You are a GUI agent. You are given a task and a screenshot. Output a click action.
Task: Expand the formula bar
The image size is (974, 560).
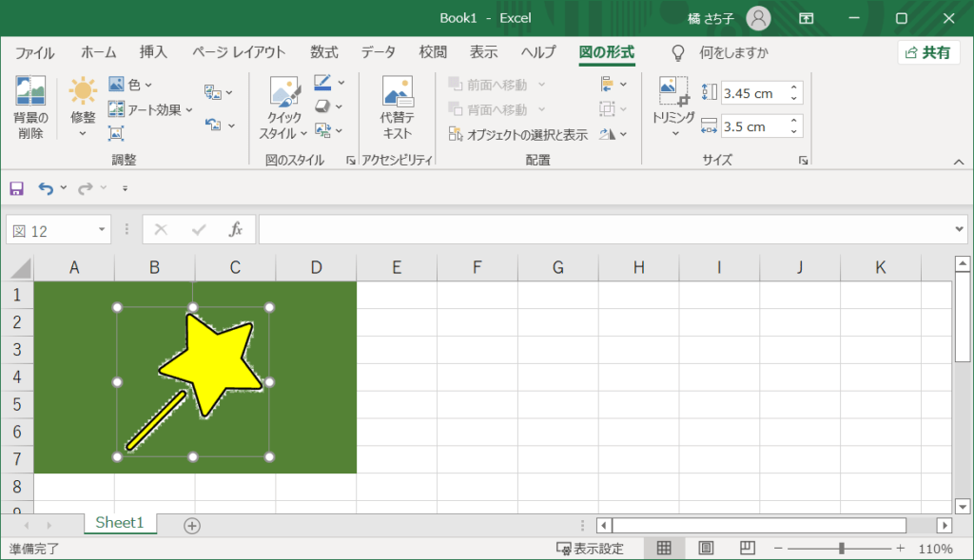959,229
